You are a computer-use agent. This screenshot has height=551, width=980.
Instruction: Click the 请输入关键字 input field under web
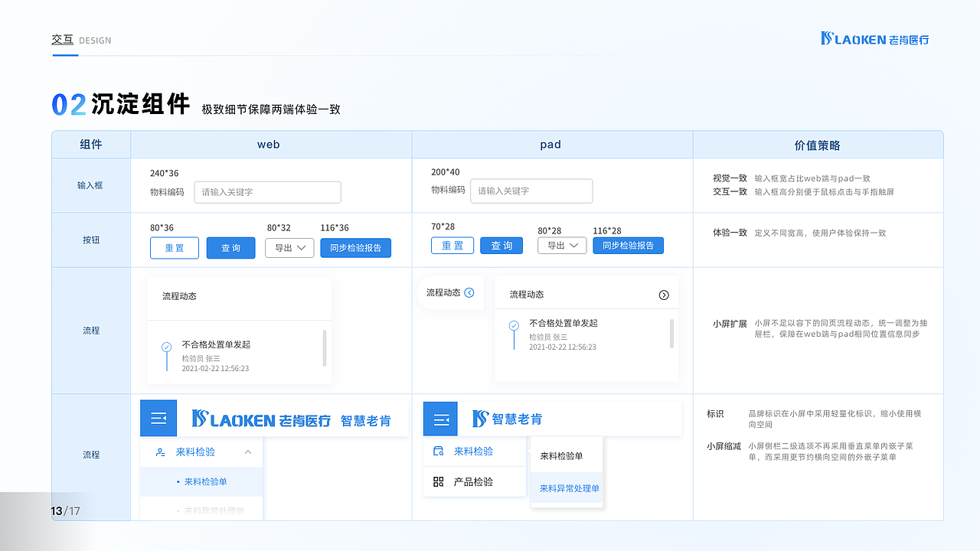click(267, 191)
